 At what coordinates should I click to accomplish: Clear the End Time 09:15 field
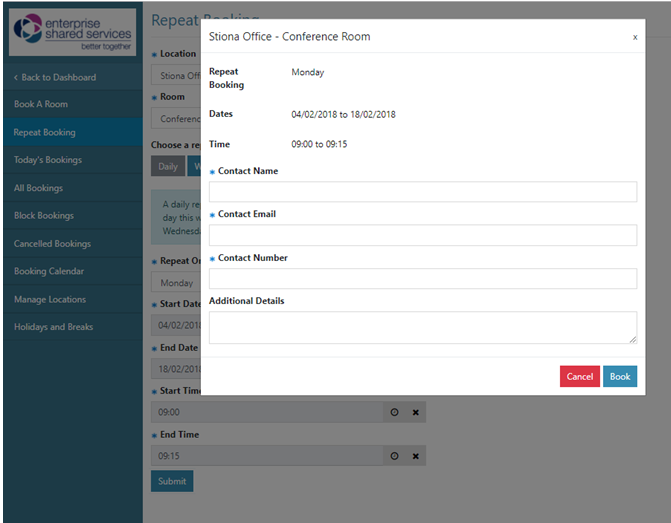coord(416,456)
